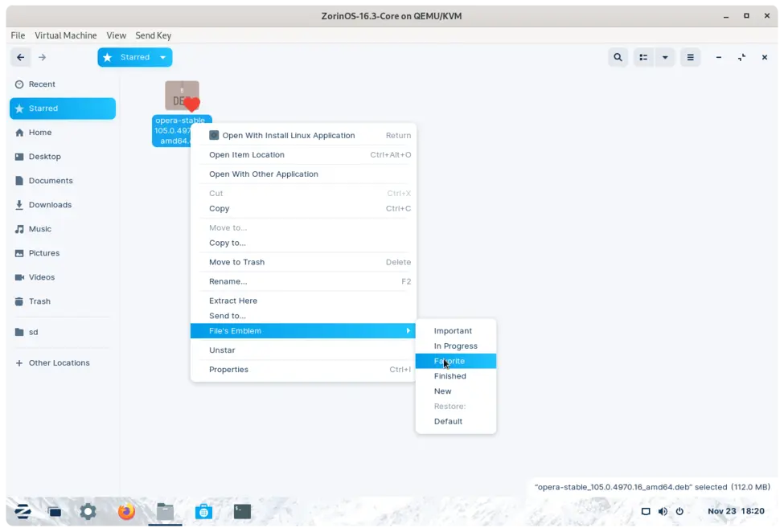Browse Other Locations in sidebar
Viewport: 784px width, 532px height.
point(63,362)
